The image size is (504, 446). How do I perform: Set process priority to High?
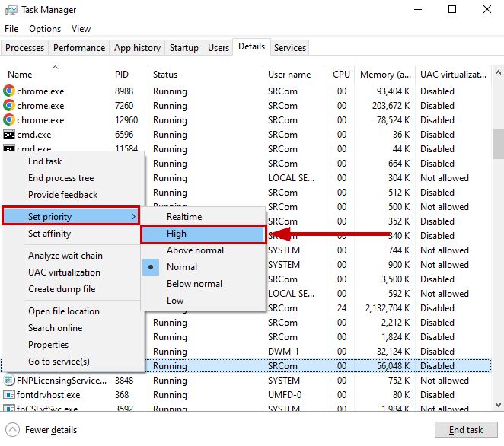(176, 234)
